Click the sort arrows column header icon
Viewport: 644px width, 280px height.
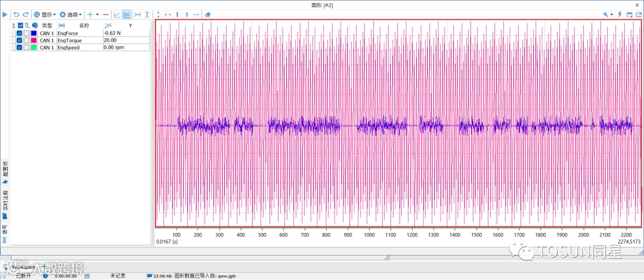(27, 26)
